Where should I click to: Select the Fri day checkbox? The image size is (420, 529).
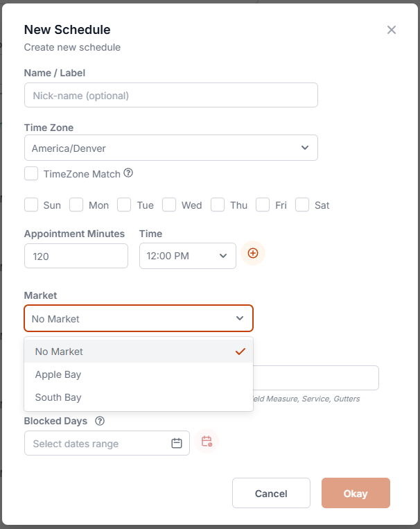click(263, 205)
